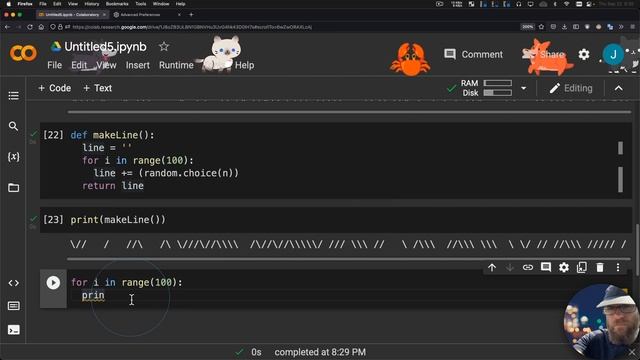This screenshot has height=360, width=640.
Task: Open the Help menu in Colab
Action: point(244,65)
